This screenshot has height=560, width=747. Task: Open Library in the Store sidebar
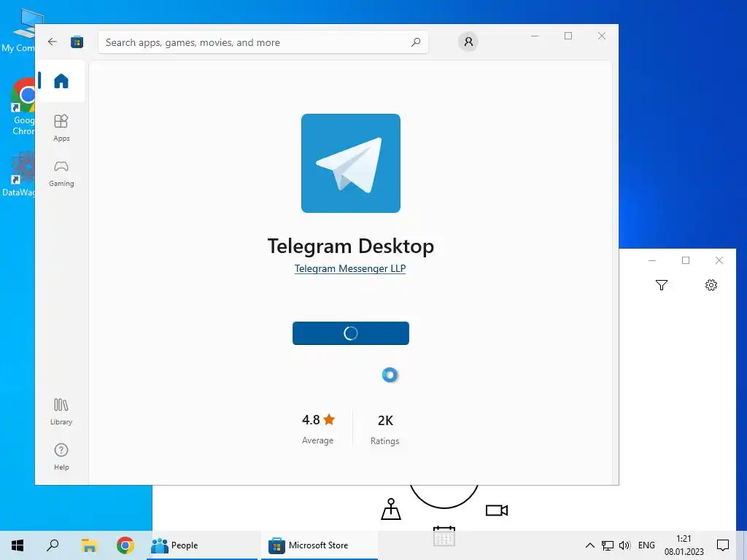[61, 411]
